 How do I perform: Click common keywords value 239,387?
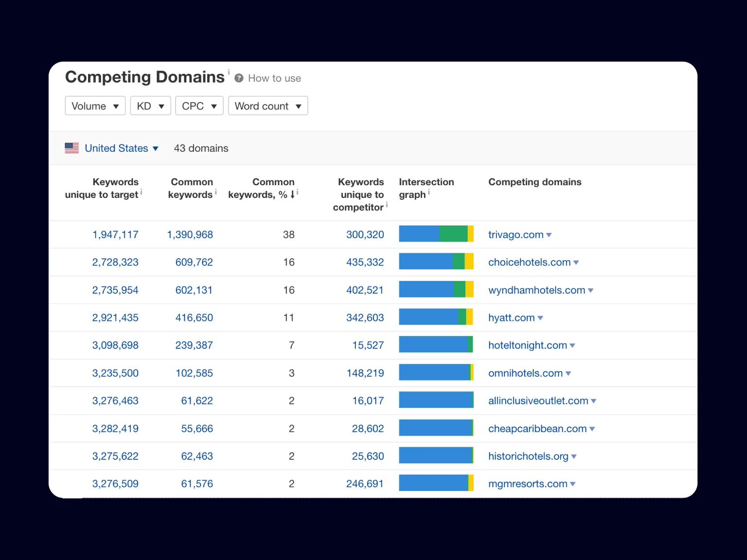(x=194, y=345)
